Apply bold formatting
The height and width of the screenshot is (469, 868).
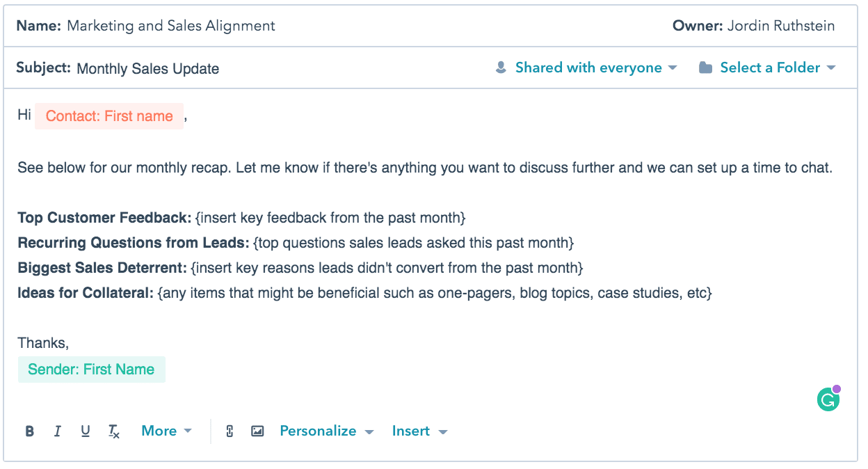(x=29, y=431)
